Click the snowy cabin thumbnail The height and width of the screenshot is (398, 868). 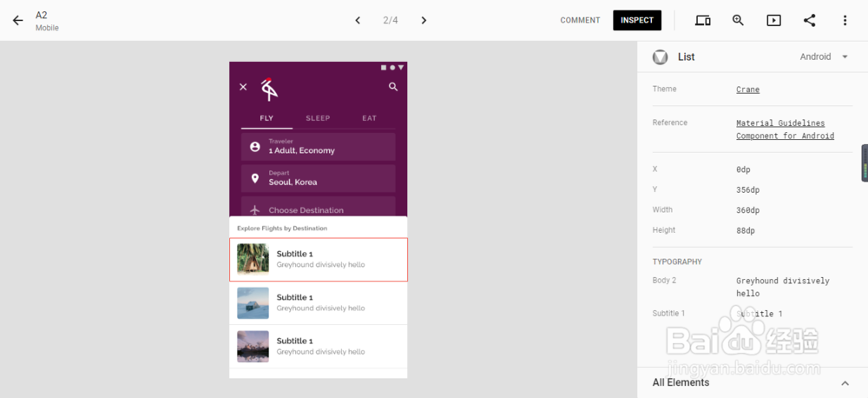pos(253,302)
